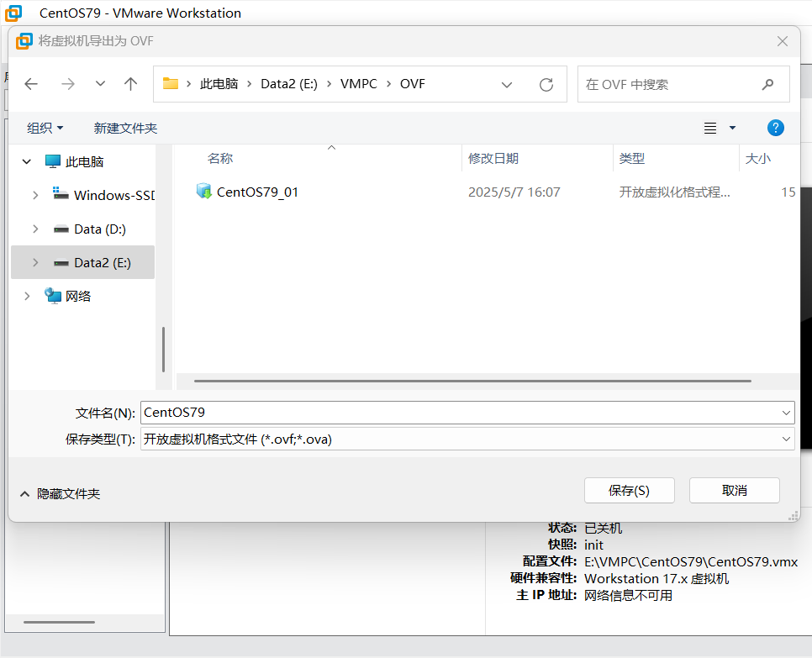Image resolution: width=812 pixels, height=658 pixels.
Task: Change the view layout icon
Action: click(x=710, y=128)
